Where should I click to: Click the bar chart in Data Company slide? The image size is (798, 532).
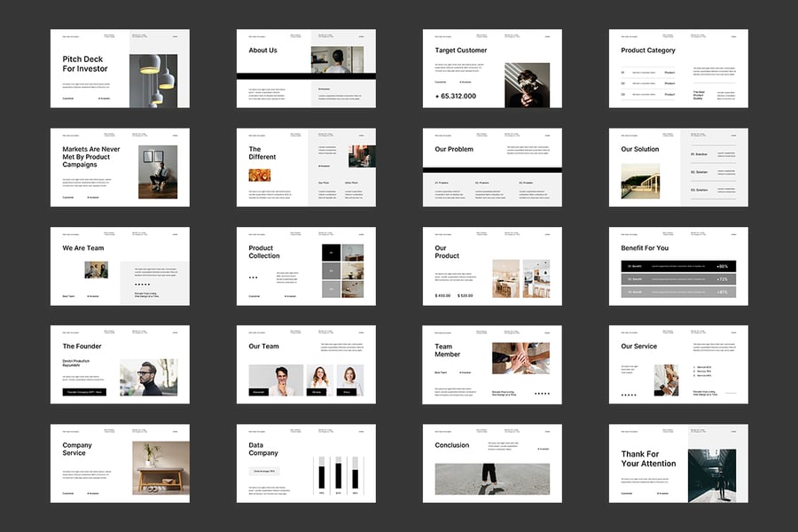click(x=337, y=474)
